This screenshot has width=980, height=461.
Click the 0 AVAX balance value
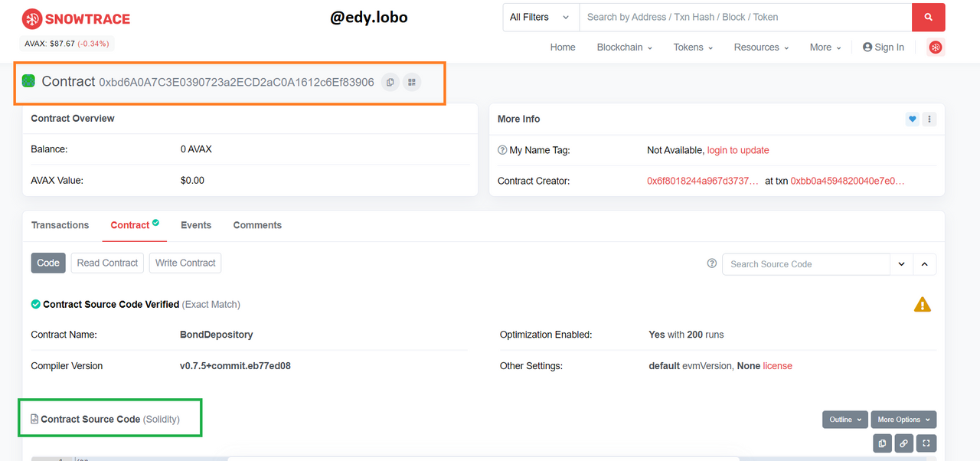tap(196, 149)
